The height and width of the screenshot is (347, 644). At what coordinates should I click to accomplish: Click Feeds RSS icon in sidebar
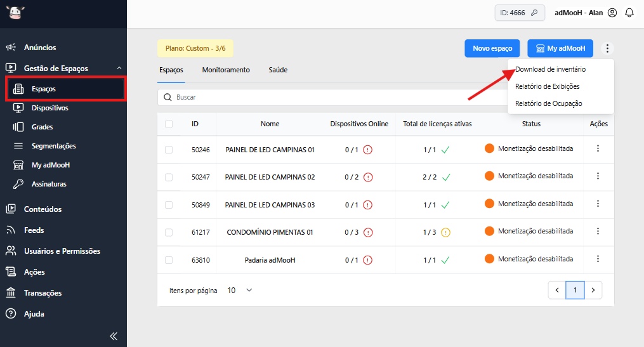click(11, 230)
